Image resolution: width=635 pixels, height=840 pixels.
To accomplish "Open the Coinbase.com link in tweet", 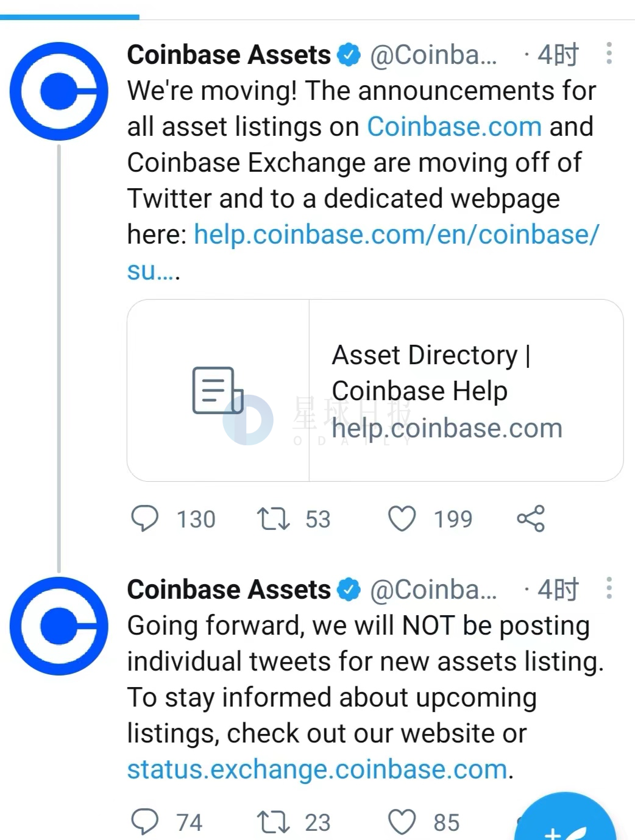I will coord(454,127).
